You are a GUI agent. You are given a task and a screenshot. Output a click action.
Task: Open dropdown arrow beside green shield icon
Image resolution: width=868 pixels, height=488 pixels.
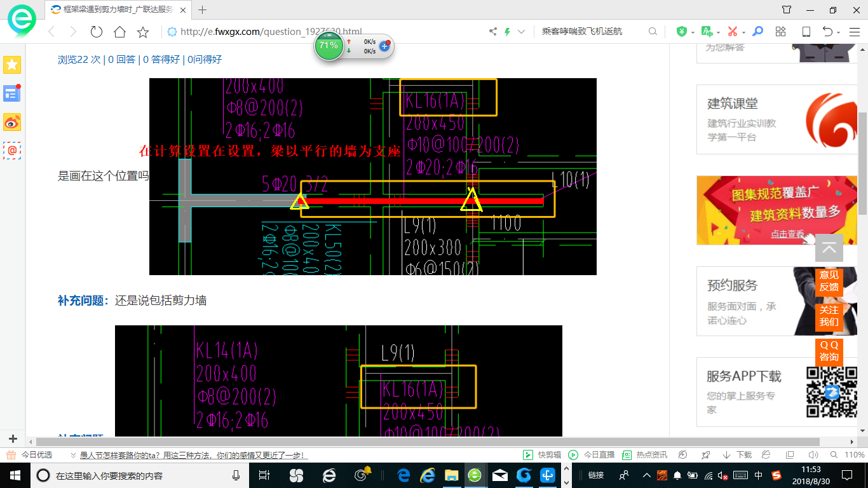[x=693, y=32]
